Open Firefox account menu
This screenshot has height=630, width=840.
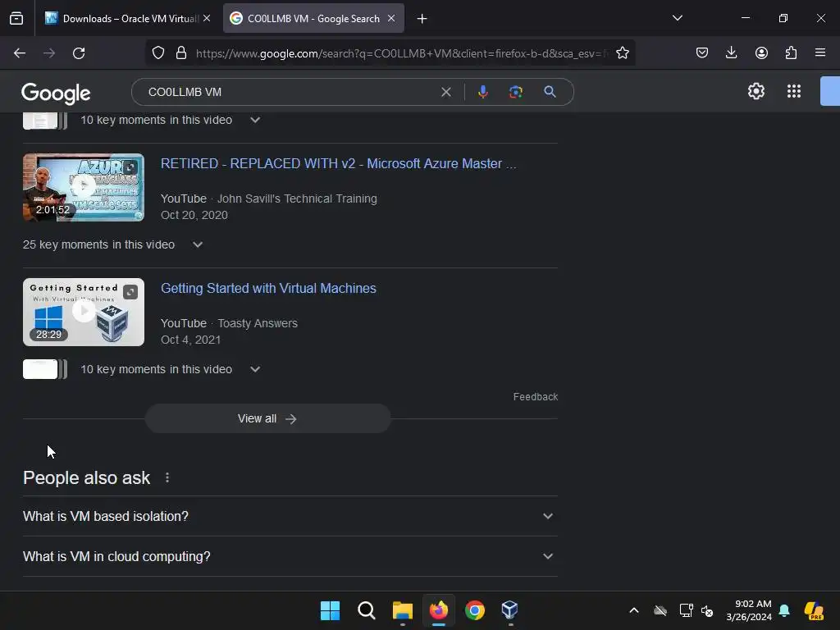coord(761,53)
